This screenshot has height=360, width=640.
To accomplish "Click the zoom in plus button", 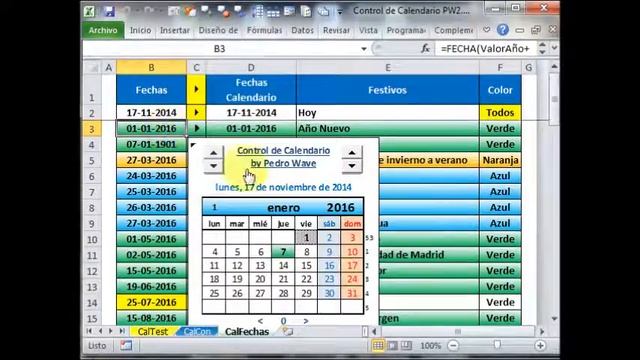I will [x=540, y=346].
